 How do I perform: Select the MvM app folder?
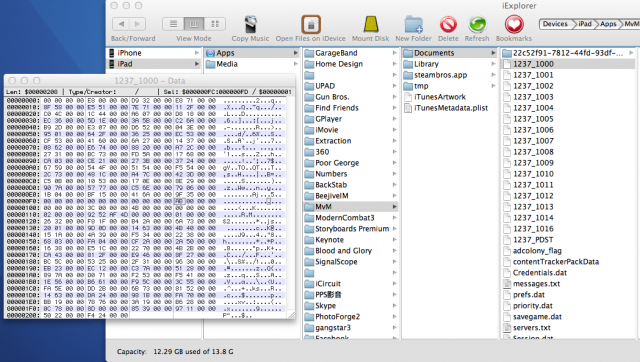pos(351,207)
